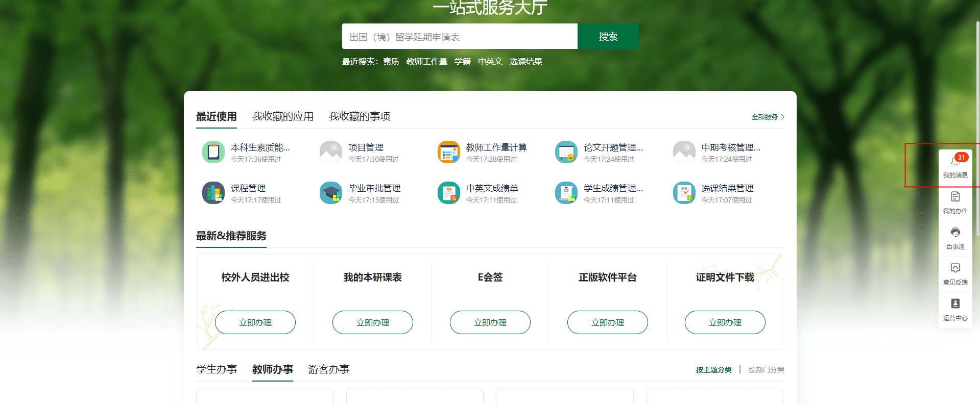Open the 本科生素质能 app icon

(213, 152)
